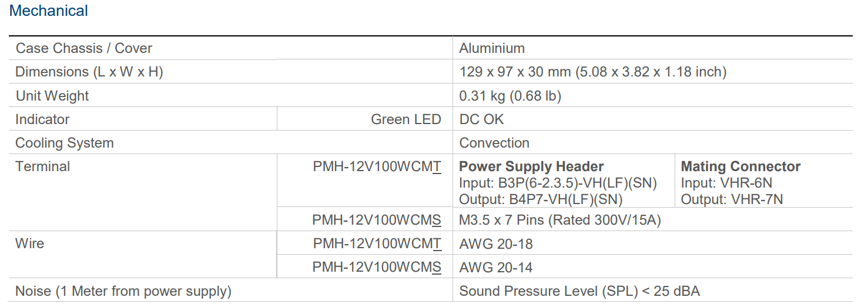Select the Sound Pressure Level value text
Viewport: 868px width, 307px height.
579,291
